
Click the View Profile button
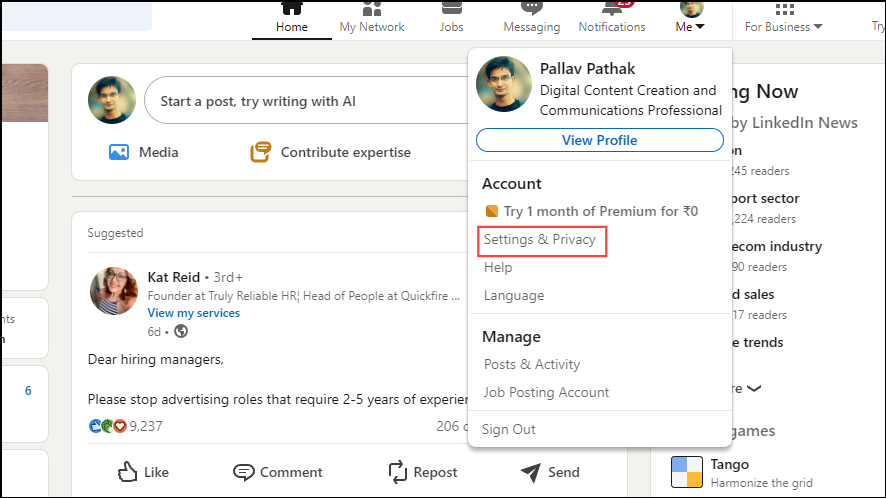coord(600,140)
